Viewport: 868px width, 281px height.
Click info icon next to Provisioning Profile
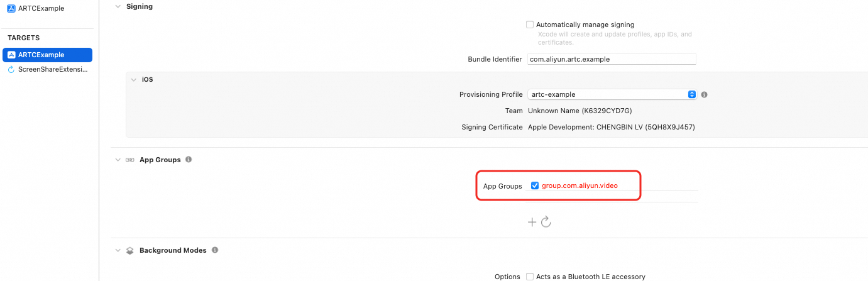pyautogui.click(x=704, y=94)
